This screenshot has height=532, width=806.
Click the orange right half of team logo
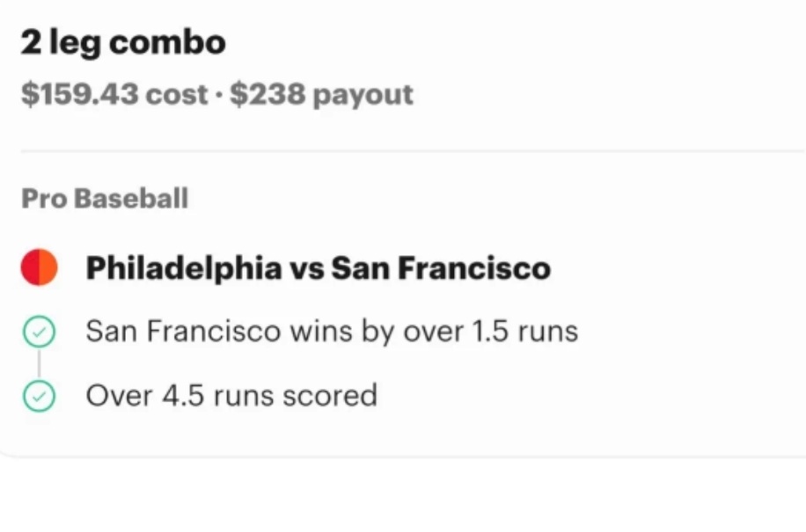48,267
